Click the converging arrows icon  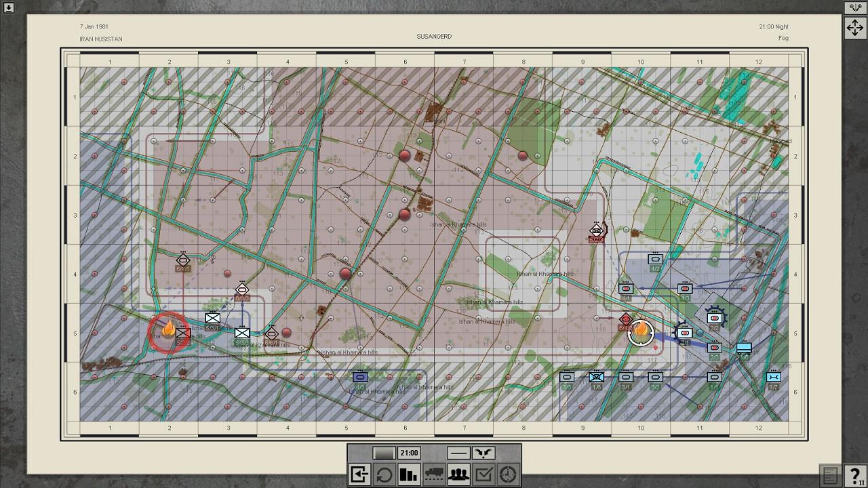(x=484, y=453)
